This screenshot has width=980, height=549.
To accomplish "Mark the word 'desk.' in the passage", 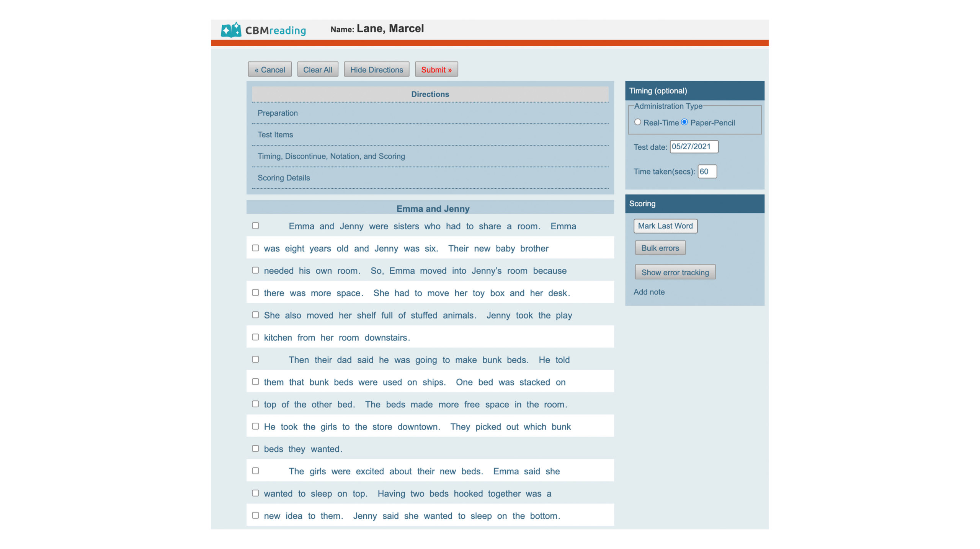I will [x=559, y=293].
